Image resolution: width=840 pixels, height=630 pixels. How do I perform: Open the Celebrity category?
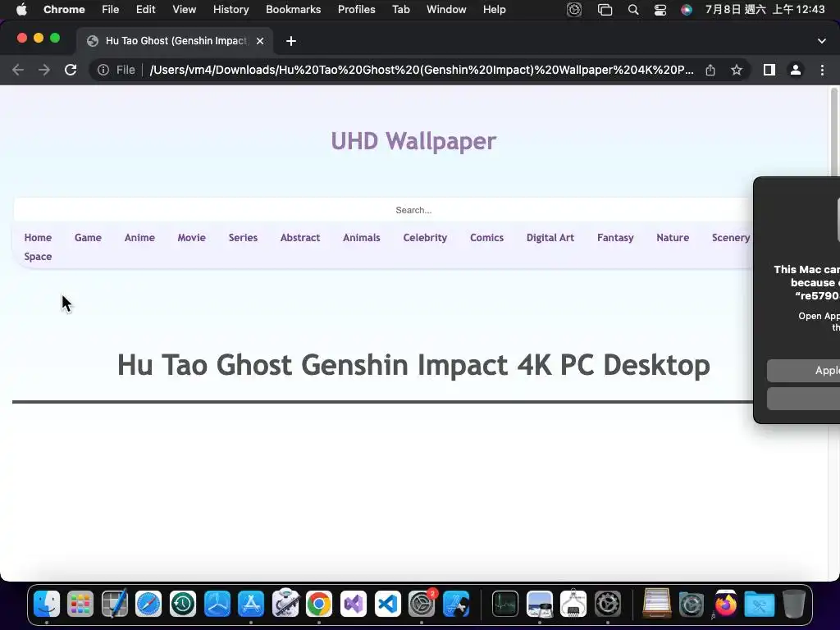pos(425,238)
